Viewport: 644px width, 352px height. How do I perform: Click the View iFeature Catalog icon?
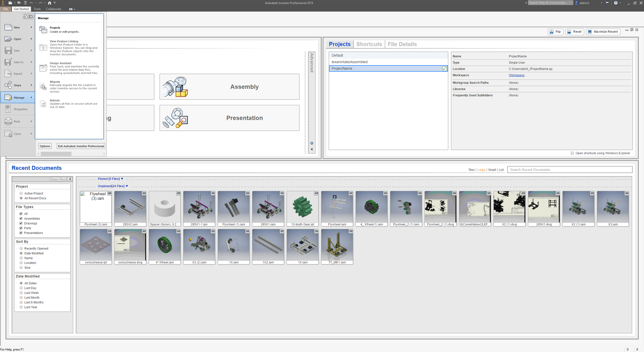(x=43, y=47)
